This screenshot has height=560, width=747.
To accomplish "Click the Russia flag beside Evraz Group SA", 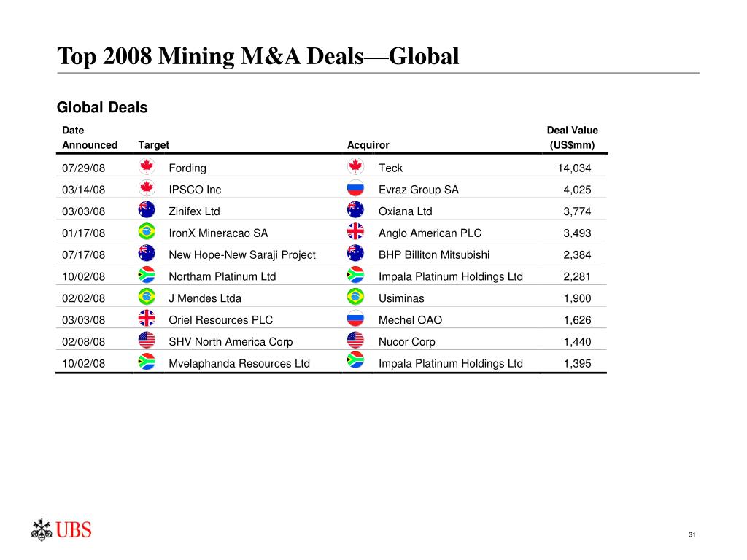I will click(355, 188).
